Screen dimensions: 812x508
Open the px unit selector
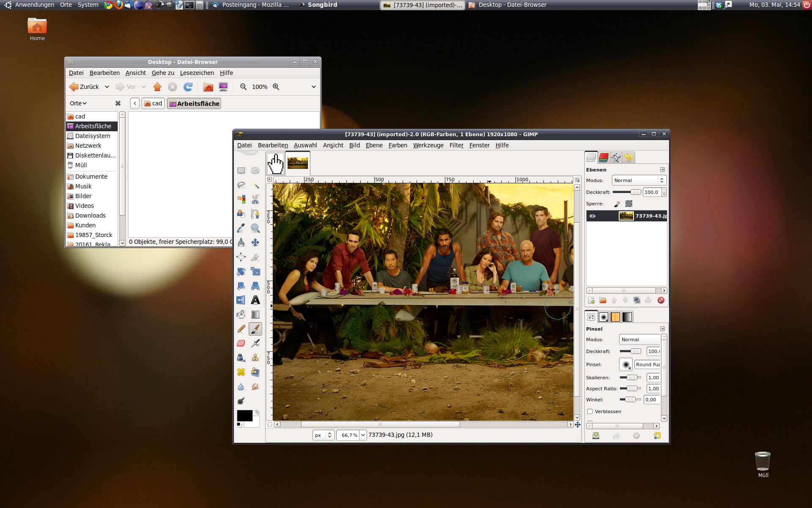[x=324, y=435]
